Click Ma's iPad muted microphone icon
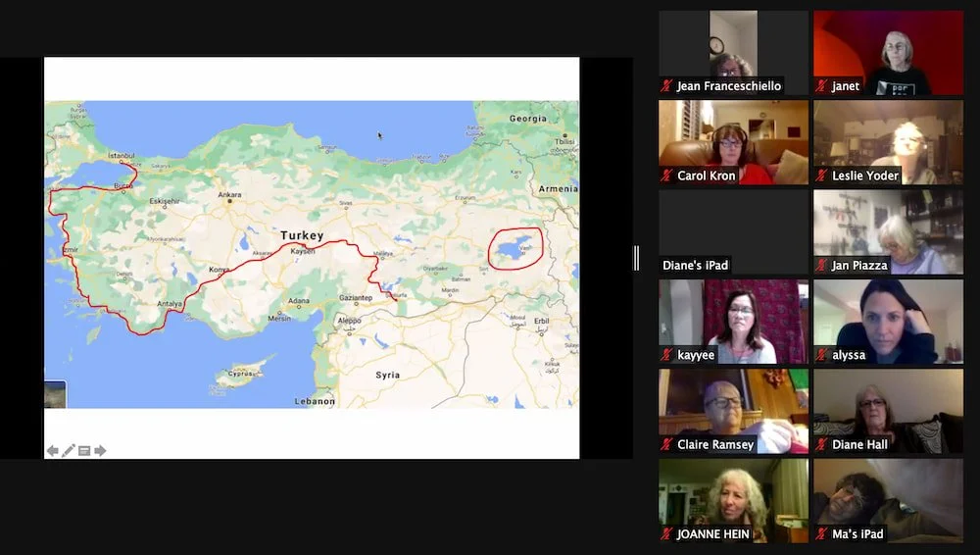980x555 pixels. 821,534
